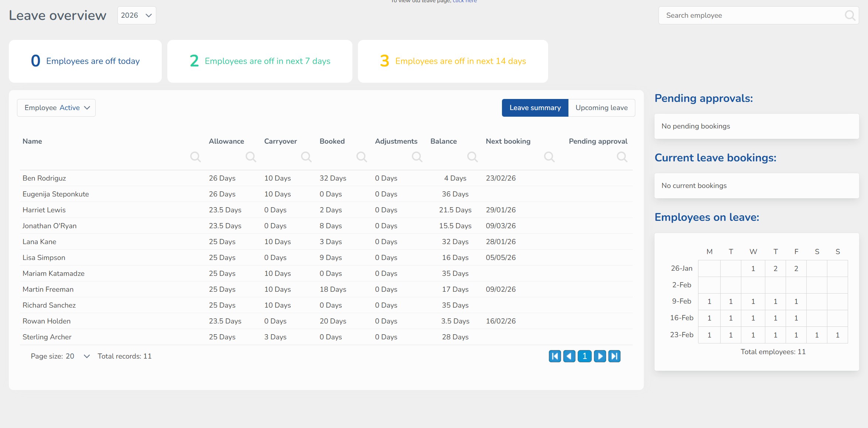Sort by the Next booking column header
This screenshot has height=428, width=868.
pyautogui.click(x=508, y=141)
